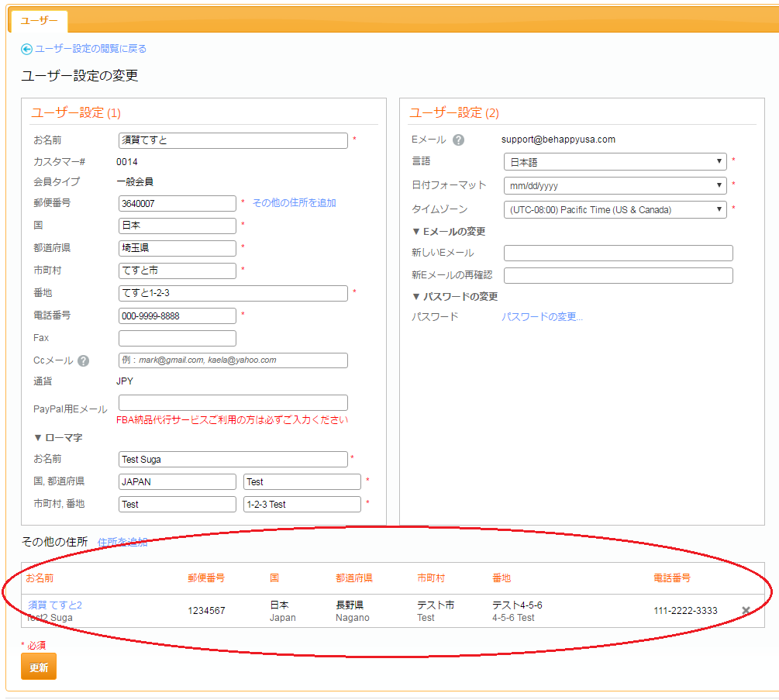Click the その他の住所を追加 link
This screenshot has height=700, width=779.
(x=294, y=203)
